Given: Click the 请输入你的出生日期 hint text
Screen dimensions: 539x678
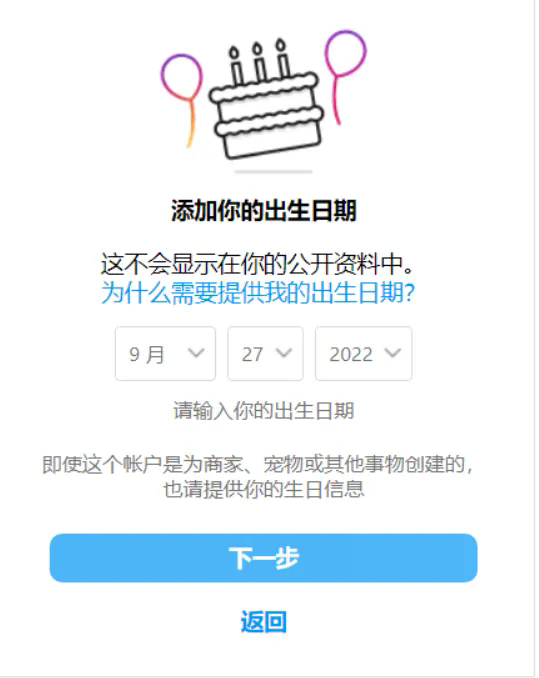Looking at the screenshot, I should (x=264, y=411).
